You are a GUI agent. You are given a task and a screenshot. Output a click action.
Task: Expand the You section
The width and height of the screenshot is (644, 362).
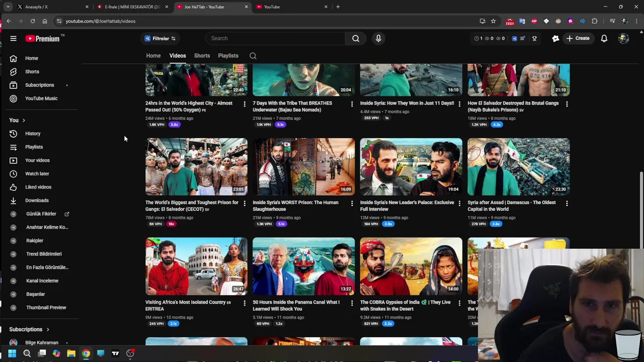pyautogui.click(x=17, y=120)
